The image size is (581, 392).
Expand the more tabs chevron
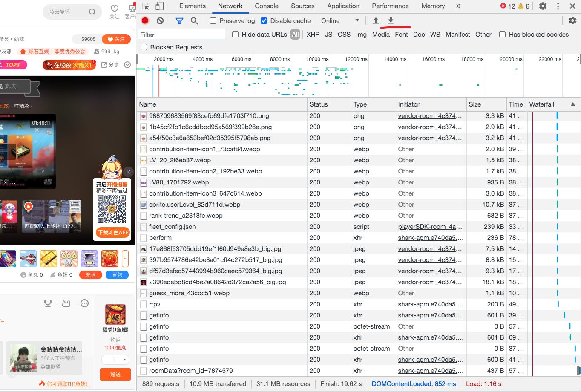(x=458, y=6)
